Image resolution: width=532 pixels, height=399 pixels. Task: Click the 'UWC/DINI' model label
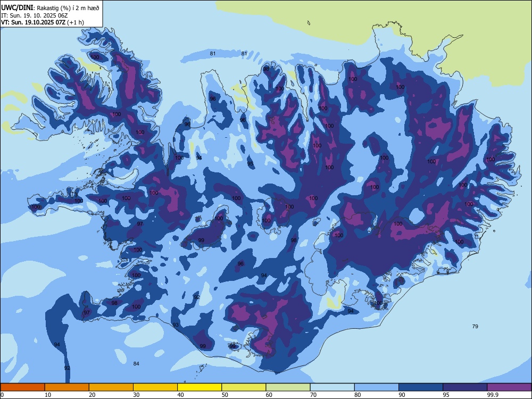tap(17, 8)
